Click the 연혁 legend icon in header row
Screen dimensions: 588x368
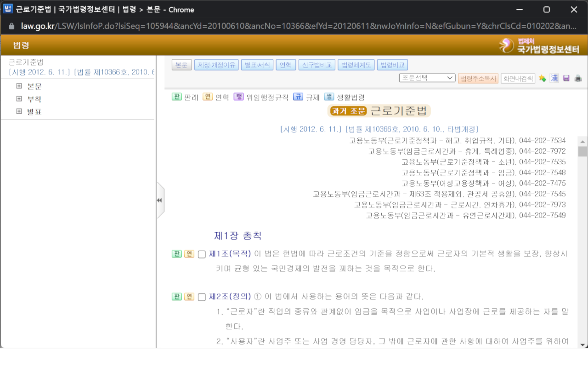[208, 97]
